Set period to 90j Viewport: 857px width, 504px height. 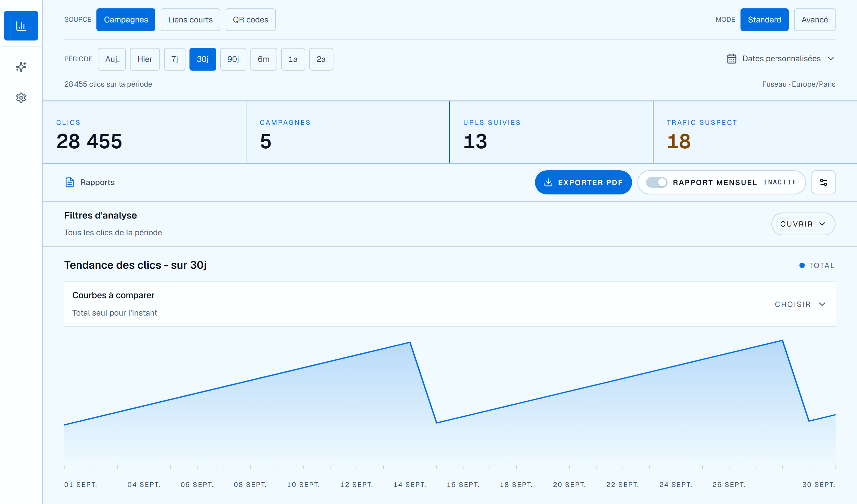(233, 59)
